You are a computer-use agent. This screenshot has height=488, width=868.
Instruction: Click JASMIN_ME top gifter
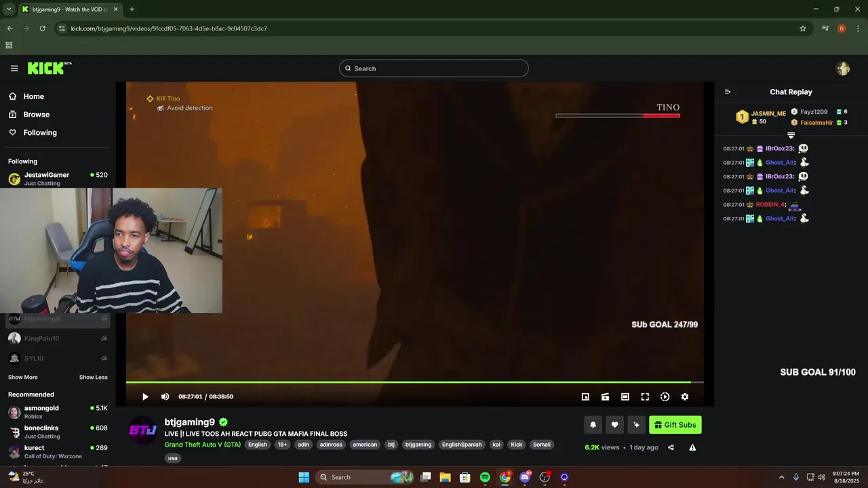click(768, 114)
